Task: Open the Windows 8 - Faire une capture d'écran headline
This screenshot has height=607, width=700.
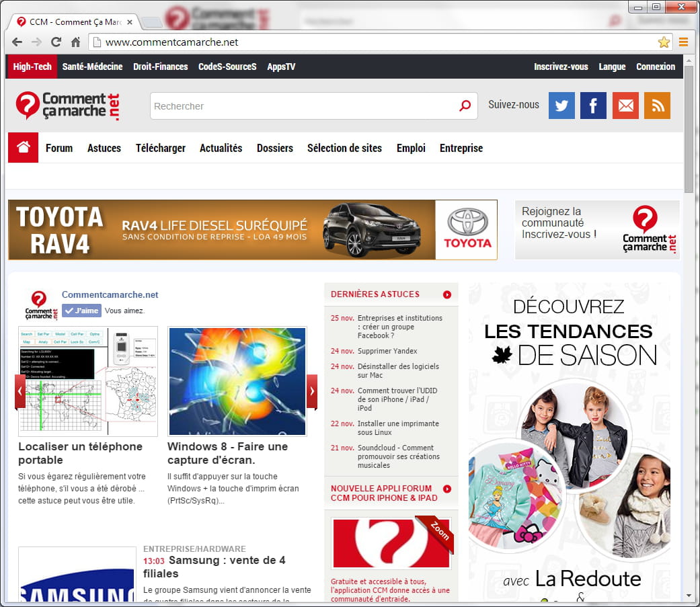Action: coord(228,453)
